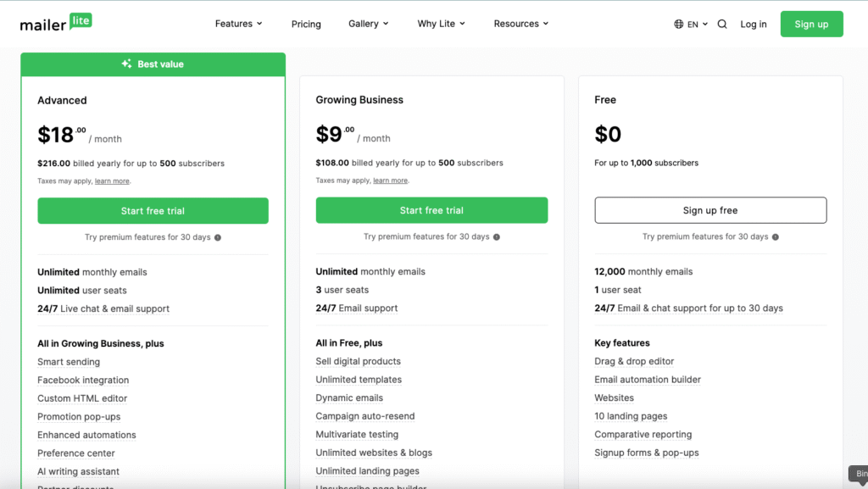
Task: Click Dynamic emails feature
Action: click(x=349, y=397)
